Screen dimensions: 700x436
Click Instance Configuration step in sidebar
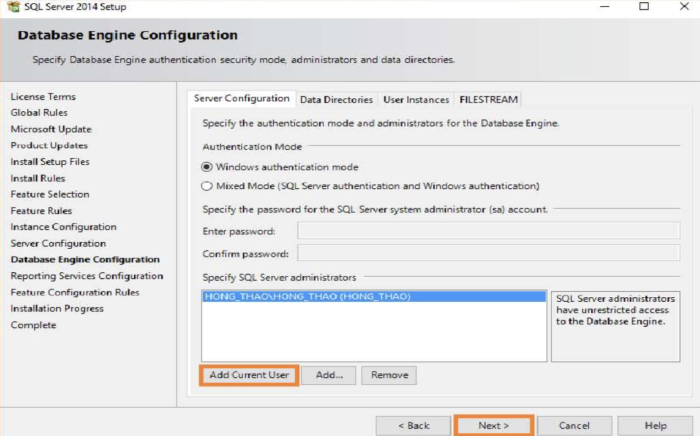[64, 227]
